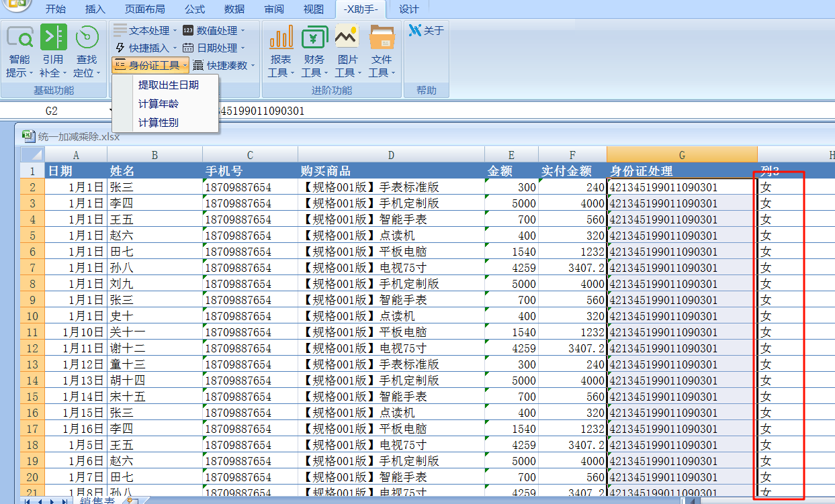
Task: Select the cell containing 宋十五
Action: 155,397
